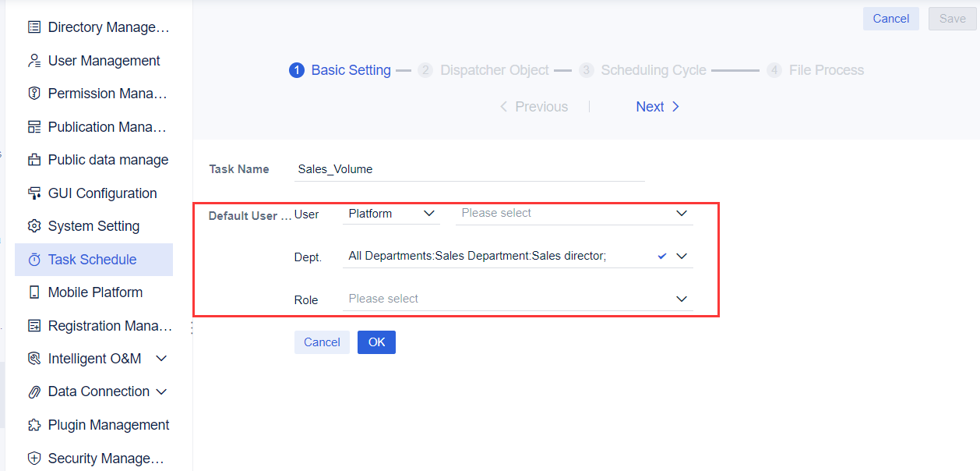Open Directory Management in the sidebar
Image resolution: width=980 pixels, height=471 pixels.
(102, 27)
